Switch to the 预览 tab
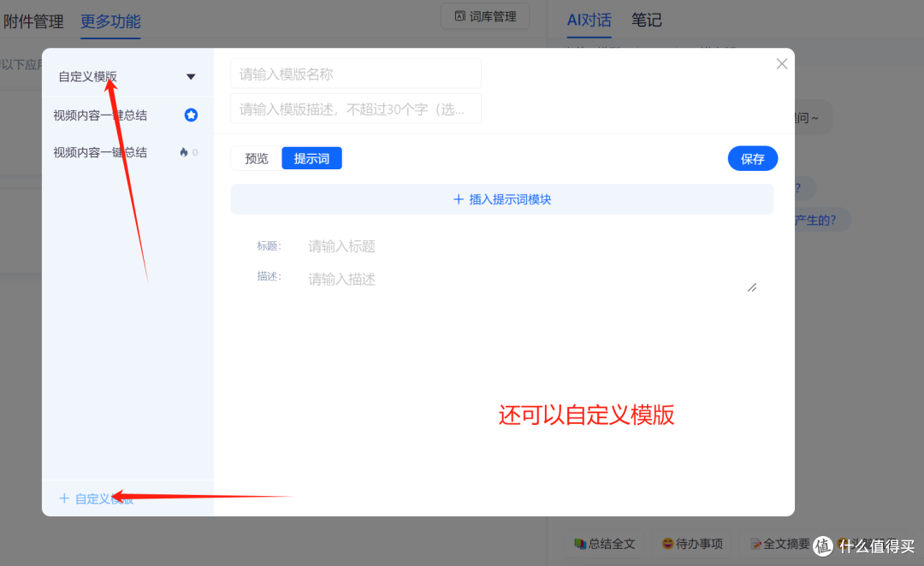The image size is (924, 566). (x=257, y=158)
